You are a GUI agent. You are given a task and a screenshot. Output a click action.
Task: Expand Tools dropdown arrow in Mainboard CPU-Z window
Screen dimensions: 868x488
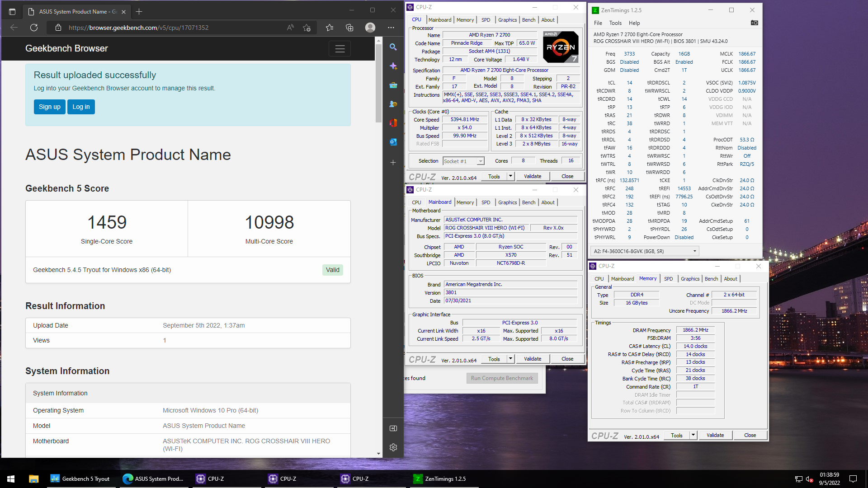click(x=510, y=359)
